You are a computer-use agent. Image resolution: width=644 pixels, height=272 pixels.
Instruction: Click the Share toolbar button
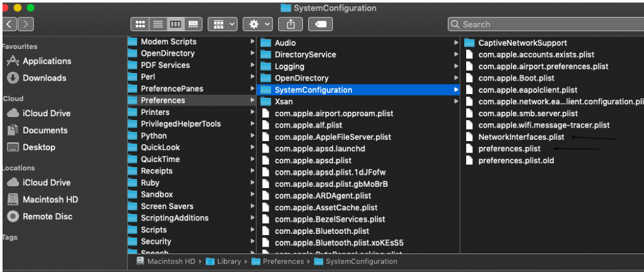click(x=291, y=24)
